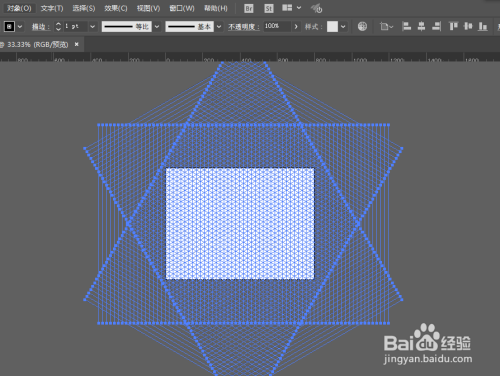Screen dimensions: 500x376
Task: Open the 效果(C) menu
Action: point(116,8)
